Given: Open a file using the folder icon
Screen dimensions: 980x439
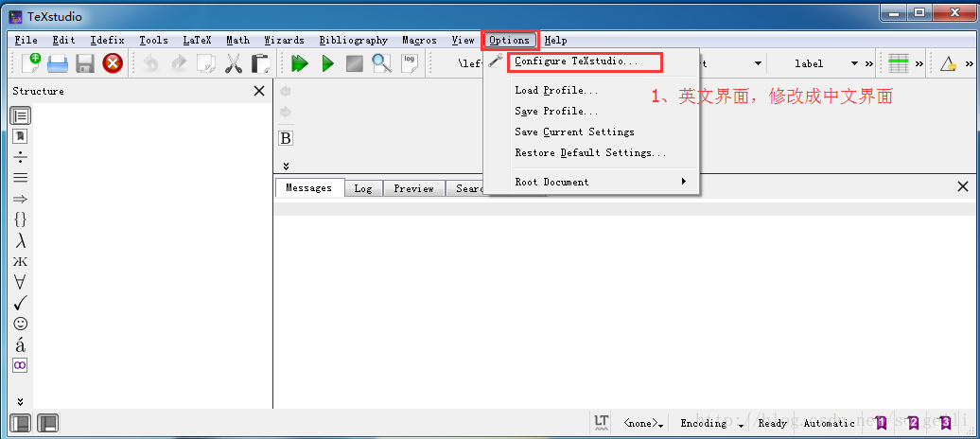Looking at the screenshot, I should click(x=58, y=63).
